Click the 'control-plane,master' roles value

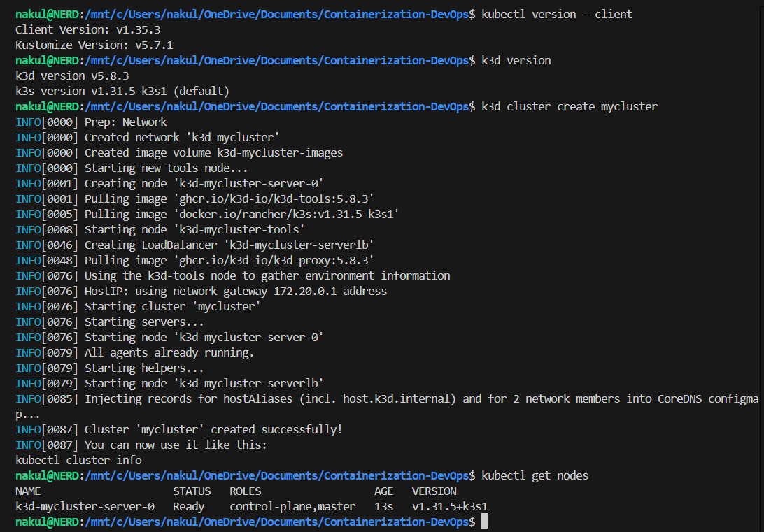click(292, 507)
